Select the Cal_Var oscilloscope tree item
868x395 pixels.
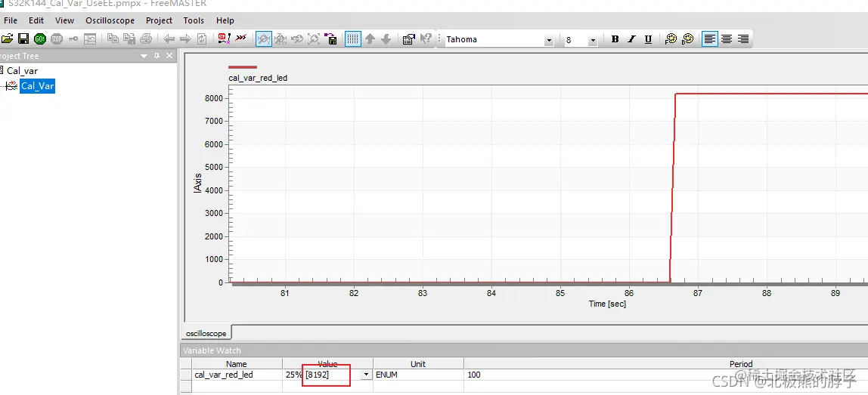coord(37,86)
